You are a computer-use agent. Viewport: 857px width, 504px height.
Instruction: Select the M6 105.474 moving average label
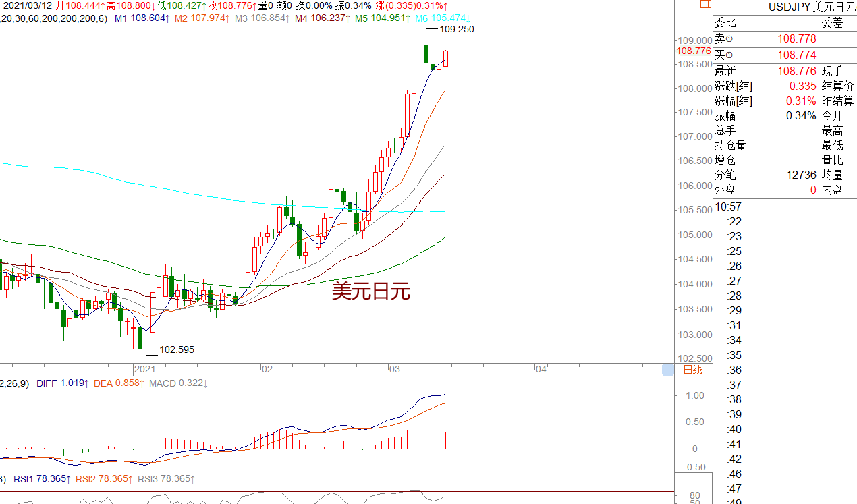click(x=442, y=18)
